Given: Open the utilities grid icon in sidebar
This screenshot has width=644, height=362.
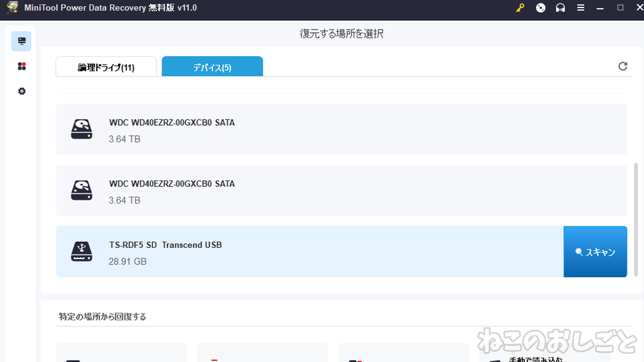Looking at the screenshot, I should pos(21,67).
